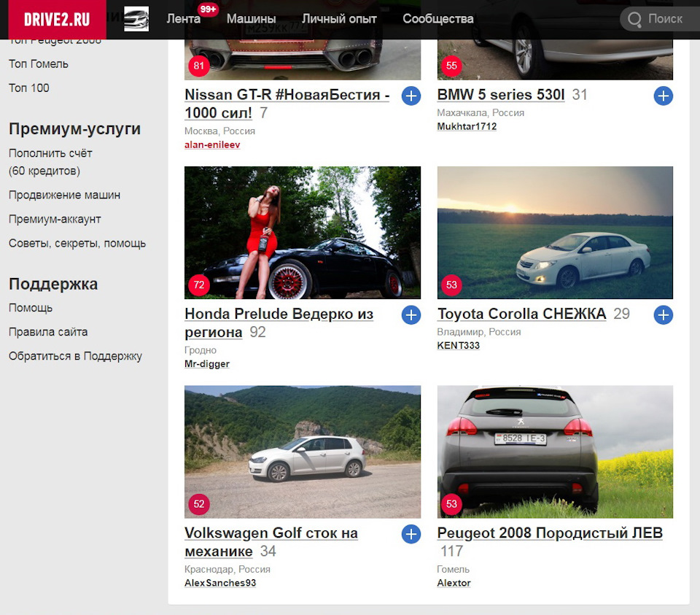Open the Toyota Corolla photo thumbnail
Image resolution: width=700 pixels, height=615 pixels.
click(555, 233)
